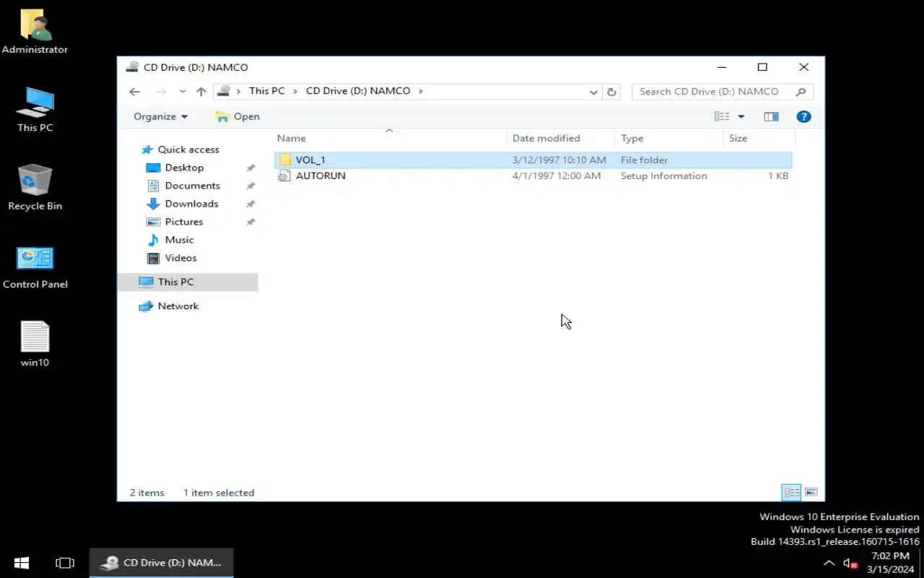Viewport: 924px width, 578px height.
Task: Go up one folder level arrow
Action: click(201, 92)
